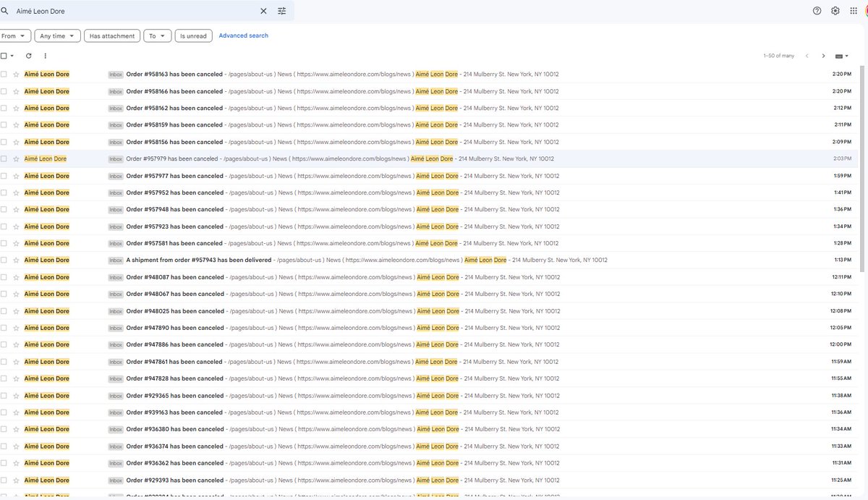Viewport: 868px width, 500px height.
Task: Star the Order #947886 email
Action: pos(16,345)
